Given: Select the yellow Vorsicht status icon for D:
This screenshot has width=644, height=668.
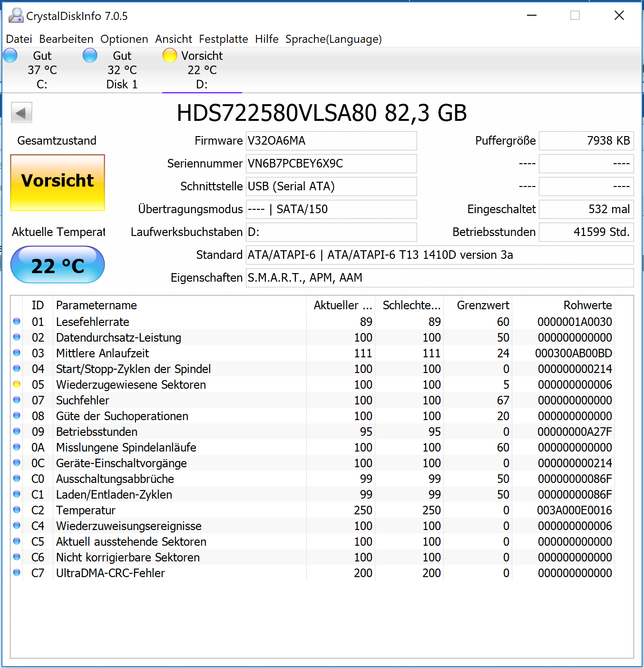Looking at the screenshot, I should coord(170,56).
